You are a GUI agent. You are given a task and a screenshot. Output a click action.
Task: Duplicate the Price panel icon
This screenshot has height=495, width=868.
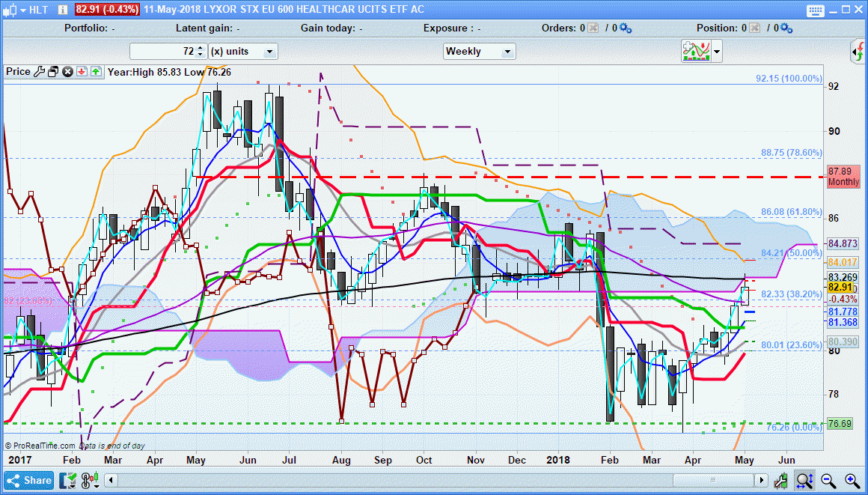pos(53,71)
